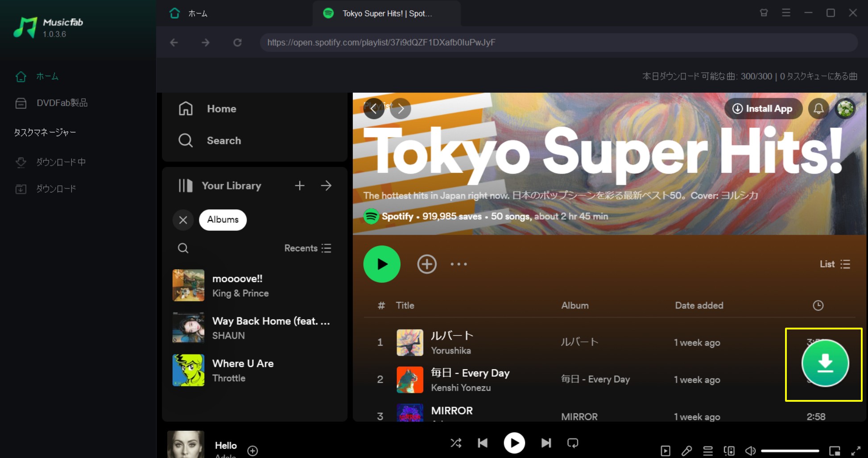
Task: Add Hello to Liked Songs
Action: (x=252, y=451)
